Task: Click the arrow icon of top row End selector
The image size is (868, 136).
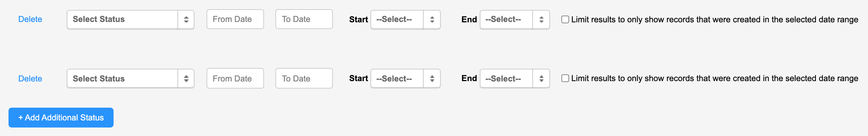Action: tap(541, 19)
